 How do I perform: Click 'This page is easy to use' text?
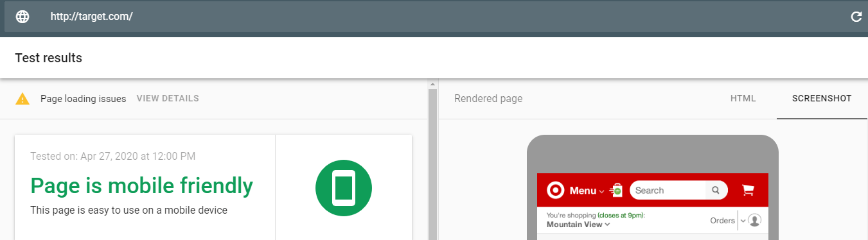128,210
